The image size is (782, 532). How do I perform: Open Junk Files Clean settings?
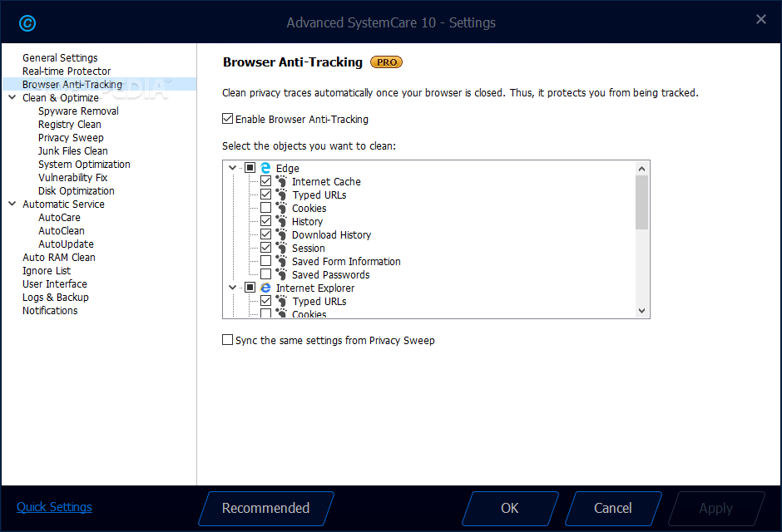(x=73, y=151)
